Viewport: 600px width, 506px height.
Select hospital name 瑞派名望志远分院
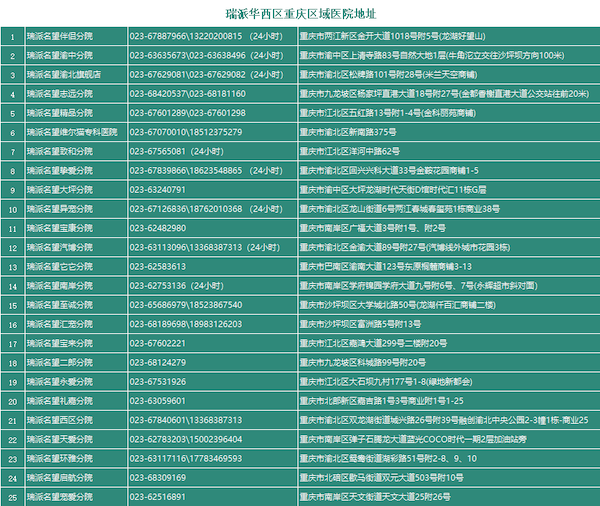coord(60,94)
